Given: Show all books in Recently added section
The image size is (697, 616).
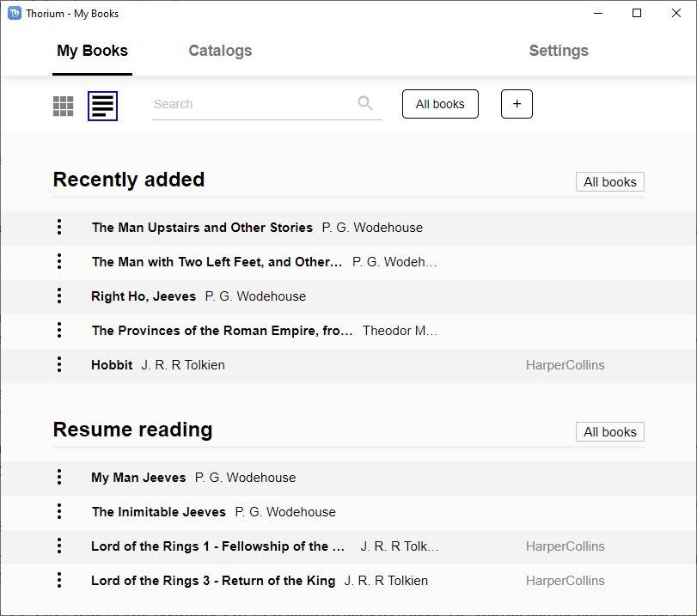Looking at the screenshot, I should (610, 182).
